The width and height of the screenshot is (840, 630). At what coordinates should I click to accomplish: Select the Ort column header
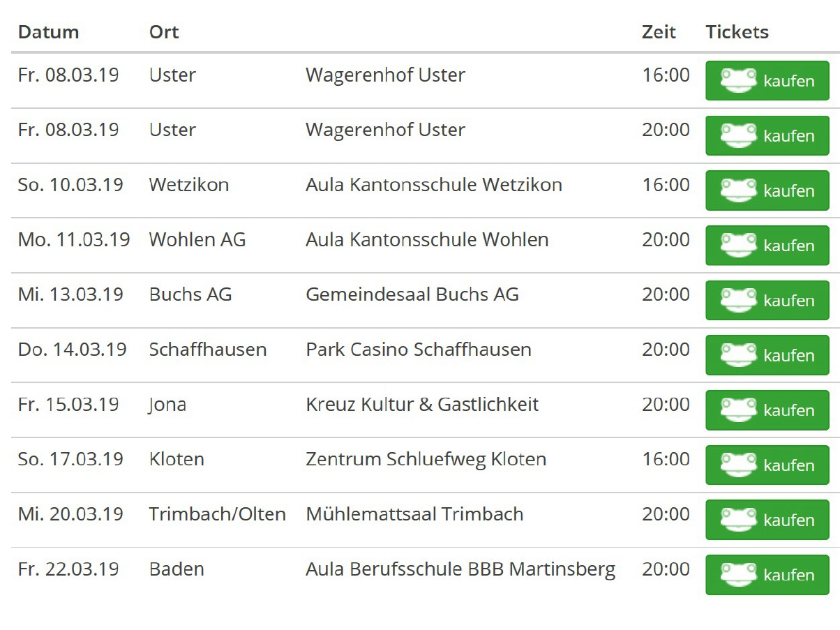click(x=164, y=32)
